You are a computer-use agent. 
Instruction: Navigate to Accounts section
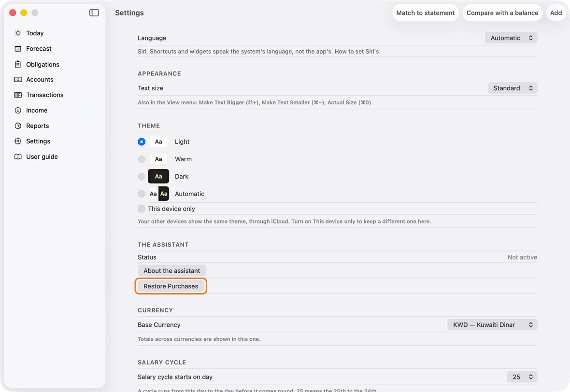point(55,80)
